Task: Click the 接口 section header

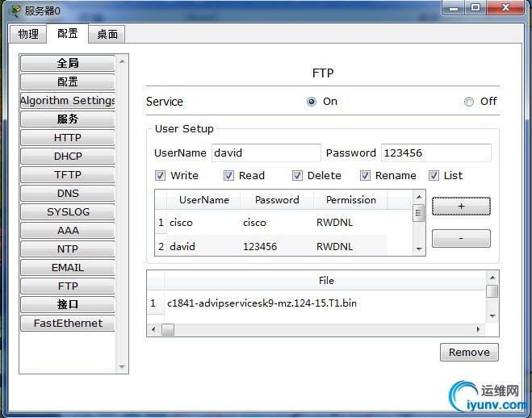Action: pyautogui.click(x=68, y=304)
